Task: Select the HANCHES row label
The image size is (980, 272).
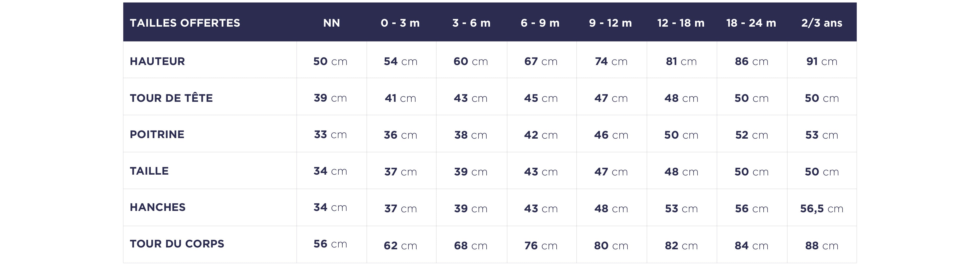Action: click(x=158, y=208)
